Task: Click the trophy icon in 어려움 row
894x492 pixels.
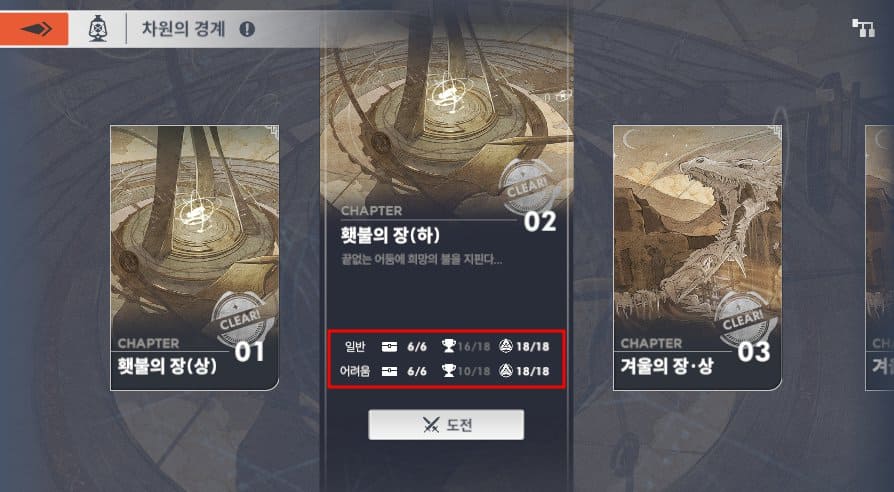Action: (x=449, y=371)
